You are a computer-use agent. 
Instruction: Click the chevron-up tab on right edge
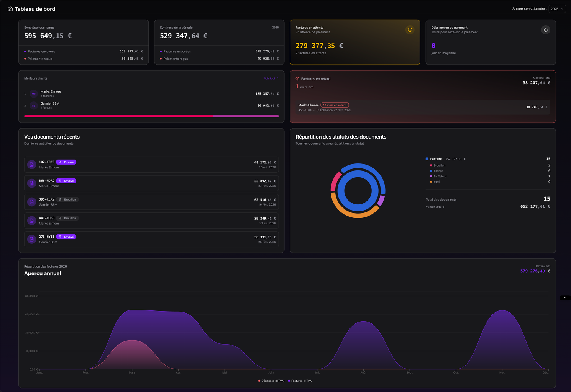pos(565,298)
